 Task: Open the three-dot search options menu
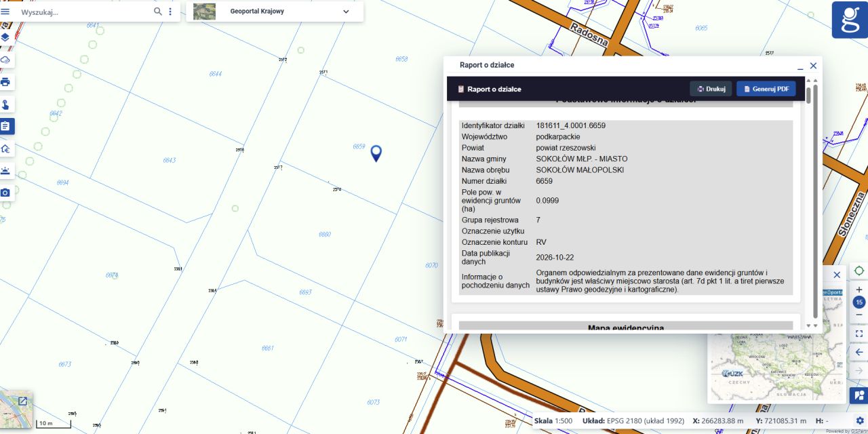point(170,12)
